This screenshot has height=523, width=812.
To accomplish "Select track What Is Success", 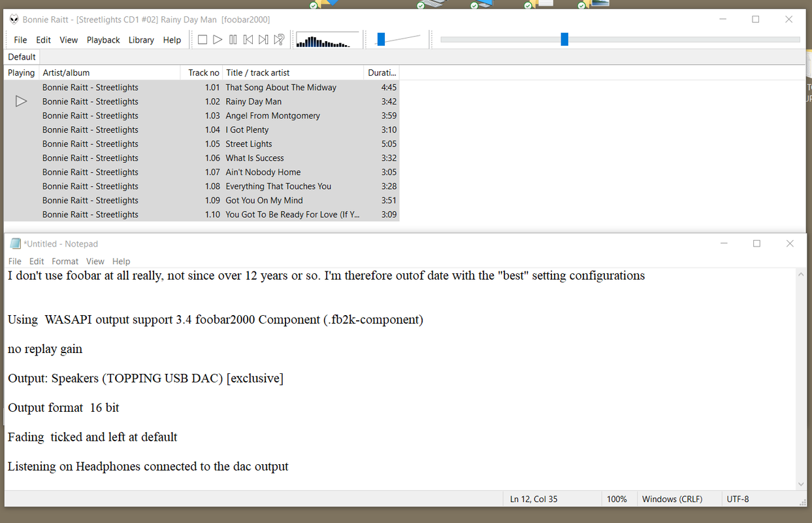I will point(202,158).
